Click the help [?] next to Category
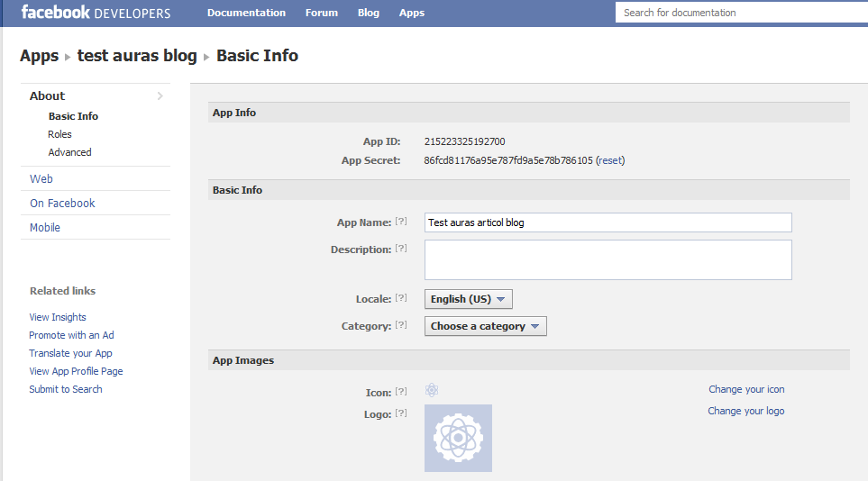Image resolution: width=868 pixels, height=481 pixels. click(401, 325)
